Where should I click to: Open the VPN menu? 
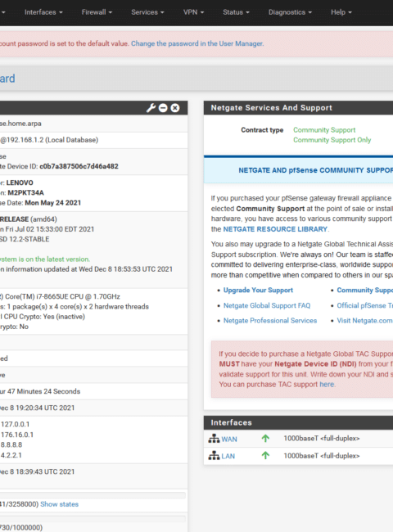click(193, 12)
